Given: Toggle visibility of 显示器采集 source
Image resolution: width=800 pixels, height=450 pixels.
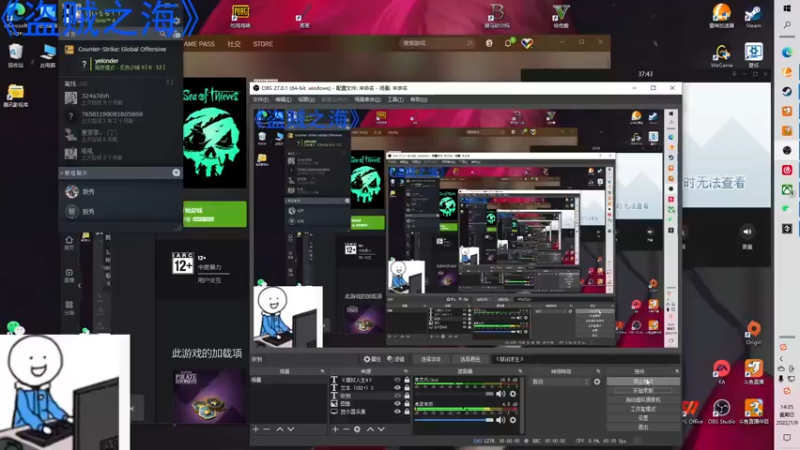Looking at the screenshot, I should click(397, 411).
